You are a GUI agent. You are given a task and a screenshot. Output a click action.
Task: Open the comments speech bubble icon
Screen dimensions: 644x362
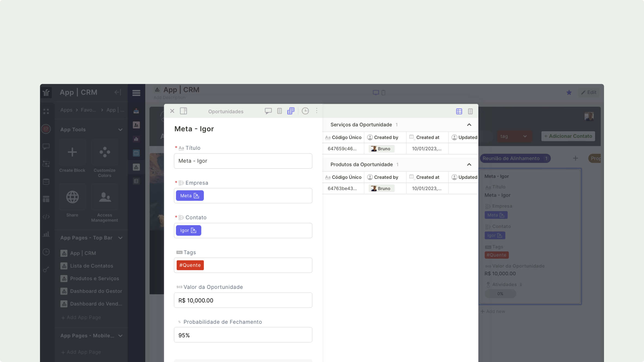point(268,111)
